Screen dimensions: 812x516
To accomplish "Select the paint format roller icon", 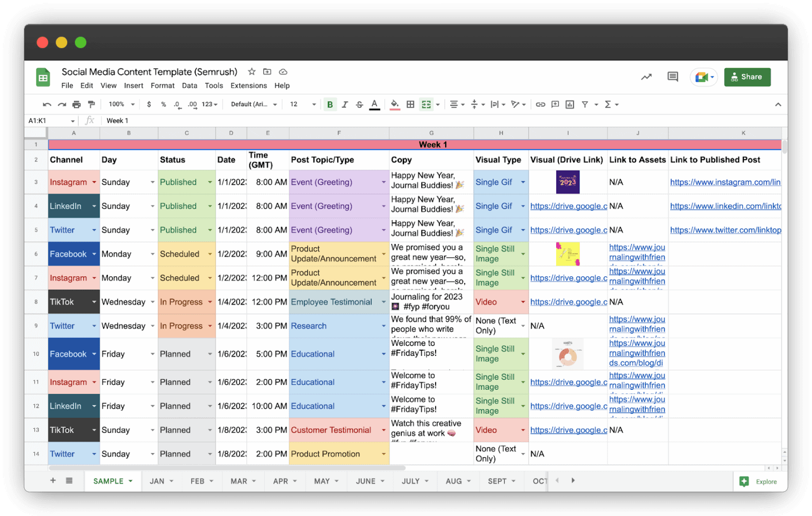I will click(91, 105).
